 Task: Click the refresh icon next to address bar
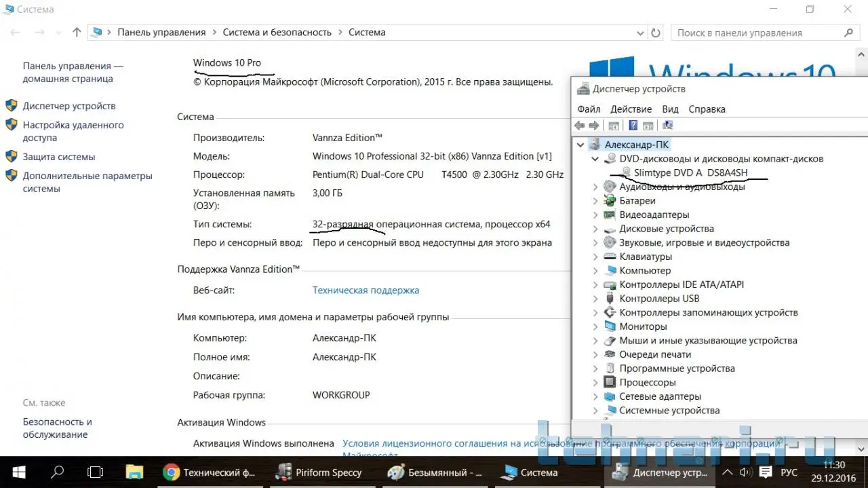[656, 33]
